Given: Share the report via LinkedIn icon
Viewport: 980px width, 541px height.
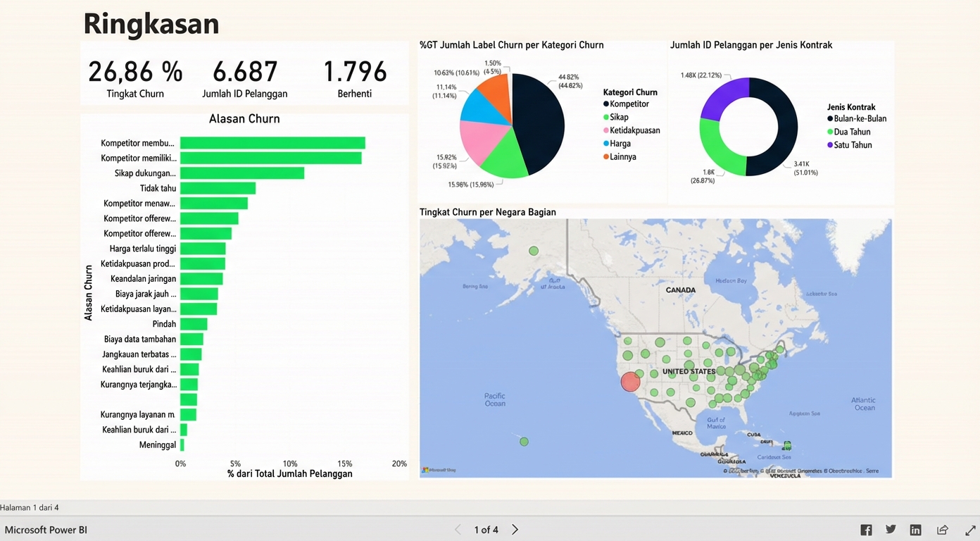Looking at the screenshot, I should [915, 530].
